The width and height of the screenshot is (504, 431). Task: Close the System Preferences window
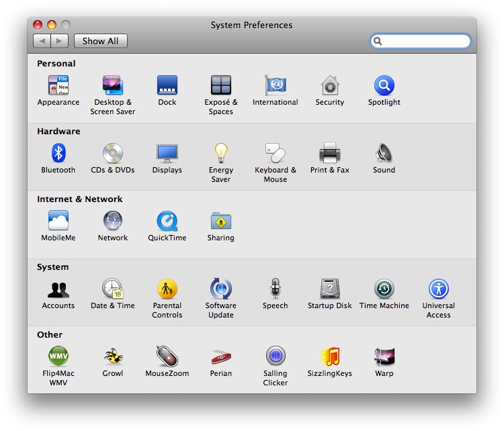(x=38, y=25)
